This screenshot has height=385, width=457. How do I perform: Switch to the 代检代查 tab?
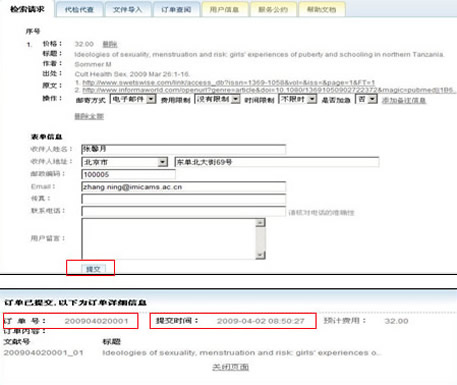79,9
